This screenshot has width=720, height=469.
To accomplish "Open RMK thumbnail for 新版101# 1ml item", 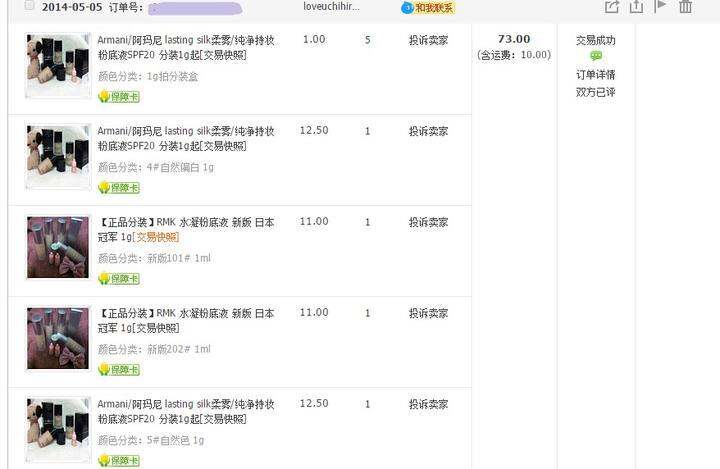I will tap(58, 247).
